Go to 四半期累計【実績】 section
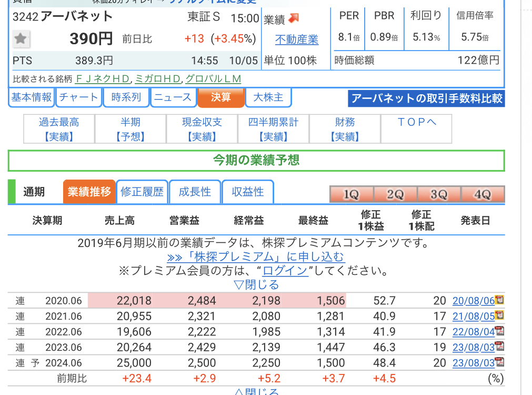532x395 pixels. tap(274, 129)
